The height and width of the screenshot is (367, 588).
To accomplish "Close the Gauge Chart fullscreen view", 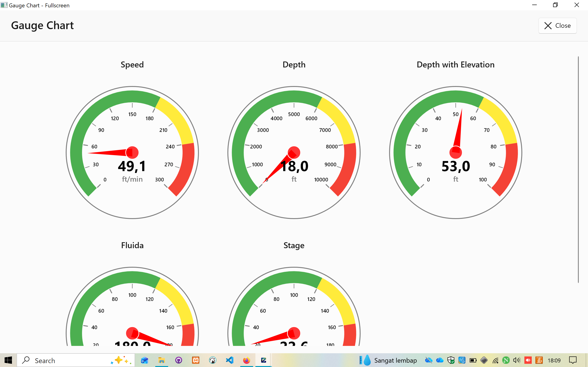I will coord(557,25).
